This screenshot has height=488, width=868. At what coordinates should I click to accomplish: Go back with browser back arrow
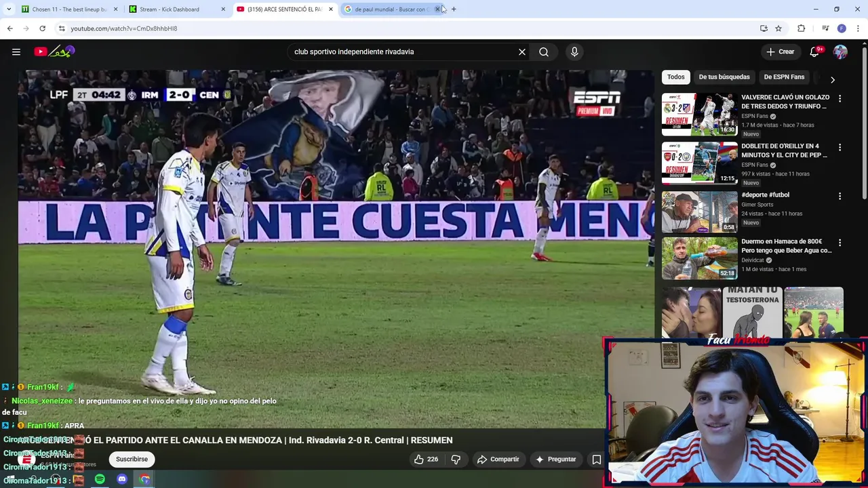[x=9, y=28]
